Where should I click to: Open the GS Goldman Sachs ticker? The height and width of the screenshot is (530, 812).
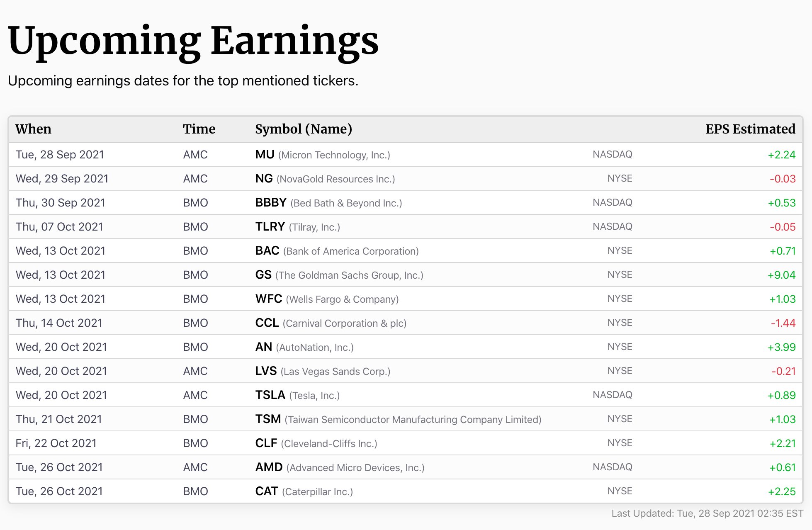pyautogui.click(x=263, y=275)
